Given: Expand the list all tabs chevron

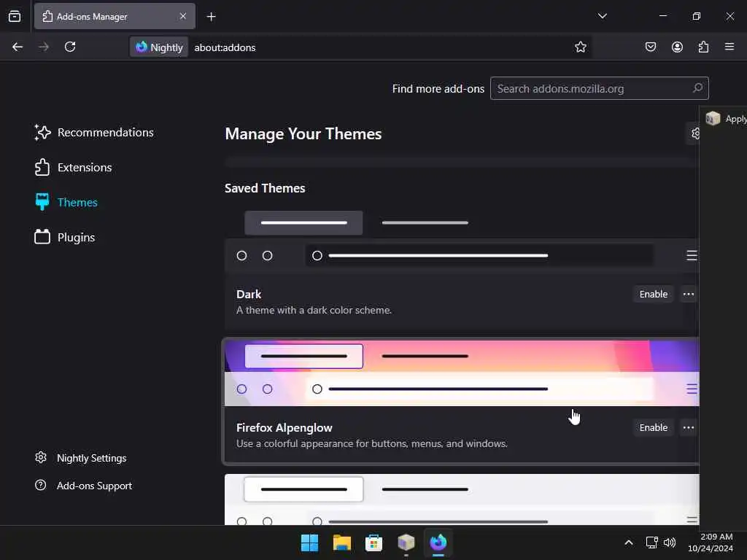Looking at the screenshot, I should pyautogui.click(x=602, y=16).
